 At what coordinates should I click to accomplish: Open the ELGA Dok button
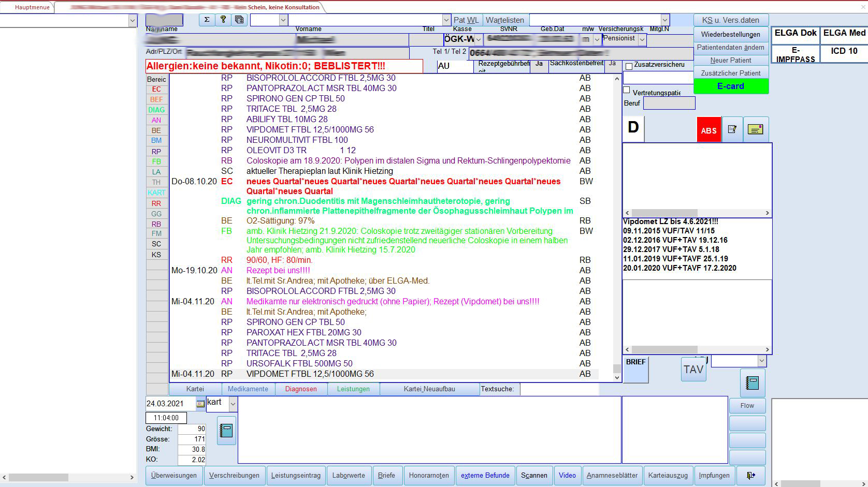click(x=795, y=34)
